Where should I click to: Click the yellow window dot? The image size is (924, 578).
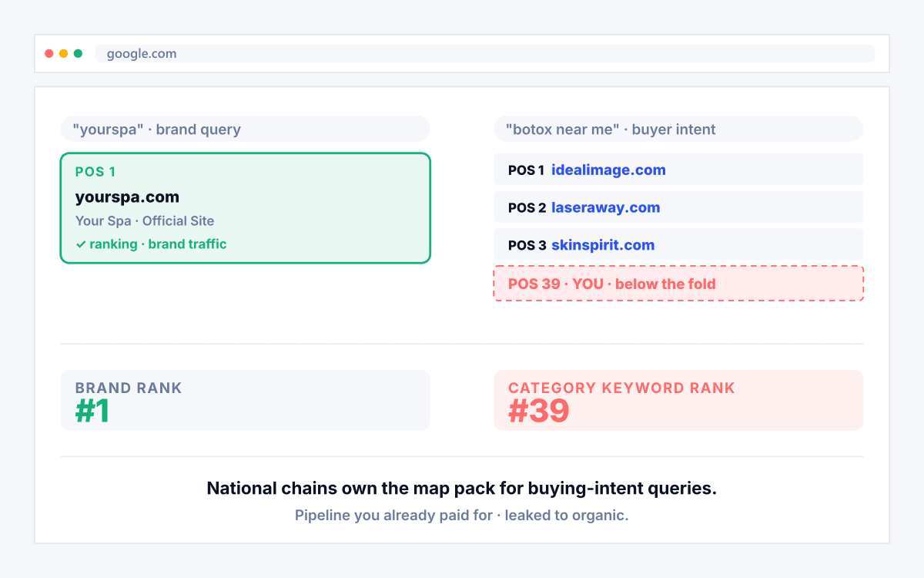[64, 54]
